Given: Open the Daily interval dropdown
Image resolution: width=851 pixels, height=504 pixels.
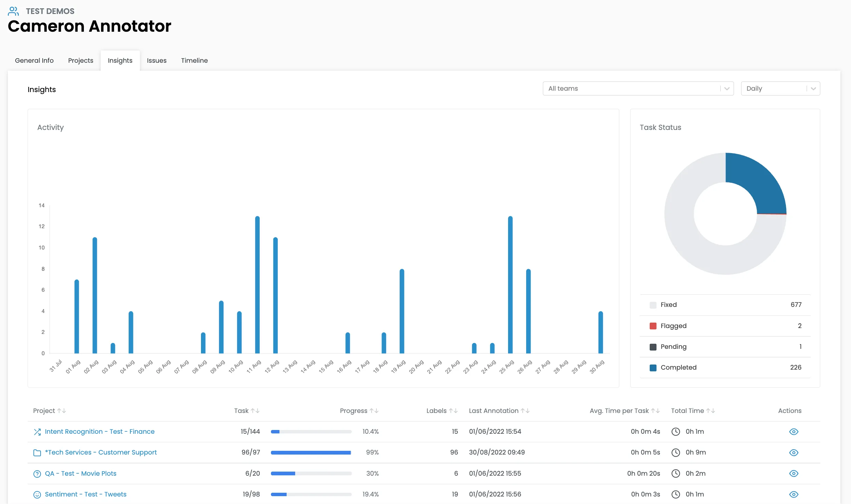Looking at the screenshot, I should pyautogui.click(x=780, y=88).
